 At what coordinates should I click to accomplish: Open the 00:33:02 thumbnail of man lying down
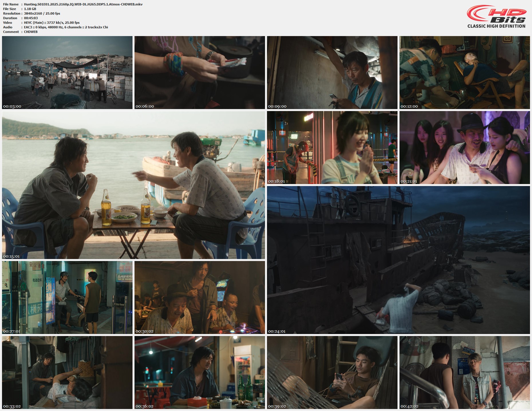point(67,372)
